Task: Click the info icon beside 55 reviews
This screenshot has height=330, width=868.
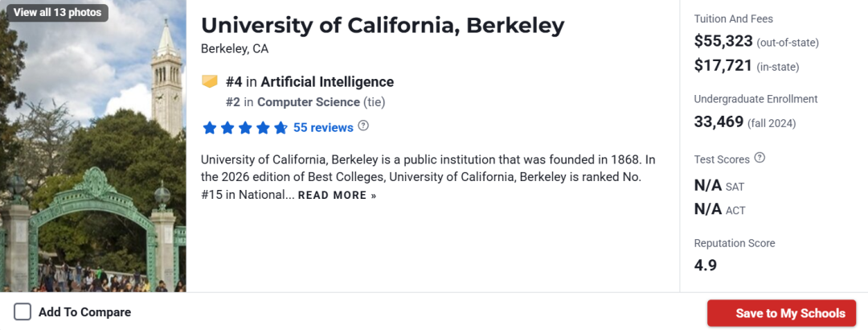Action: click(363, 126)
